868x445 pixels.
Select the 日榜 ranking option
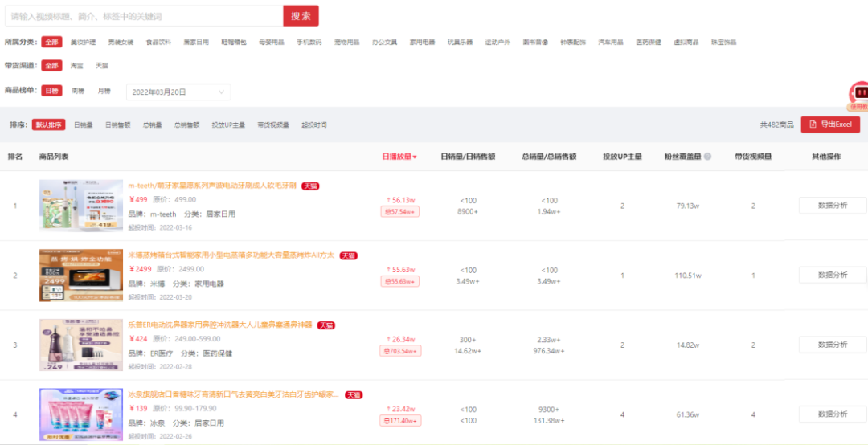[x=51, y=91]
